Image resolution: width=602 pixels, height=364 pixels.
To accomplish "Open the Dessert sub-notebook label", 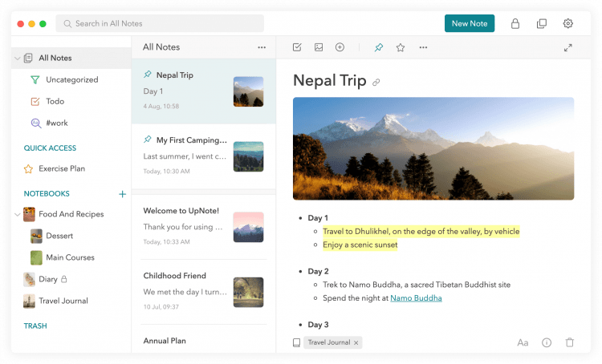I will 59,236.
